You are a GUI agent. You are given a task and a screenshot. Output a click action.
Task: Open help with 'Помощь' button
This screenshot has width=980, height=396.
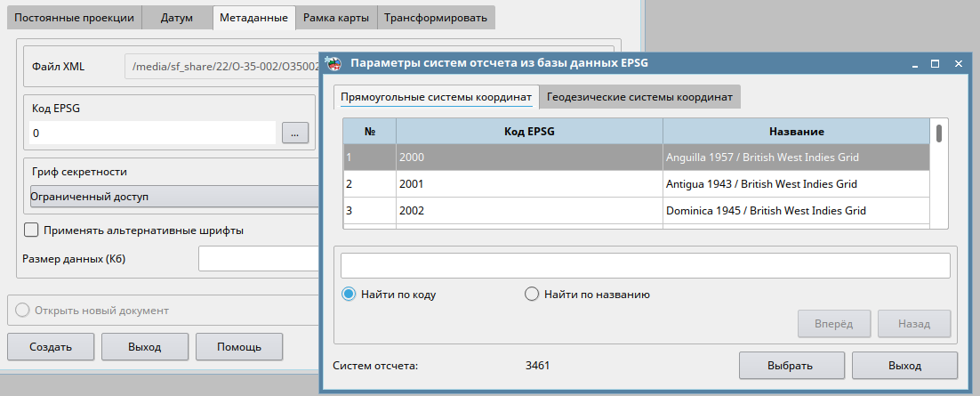[239, 346]
